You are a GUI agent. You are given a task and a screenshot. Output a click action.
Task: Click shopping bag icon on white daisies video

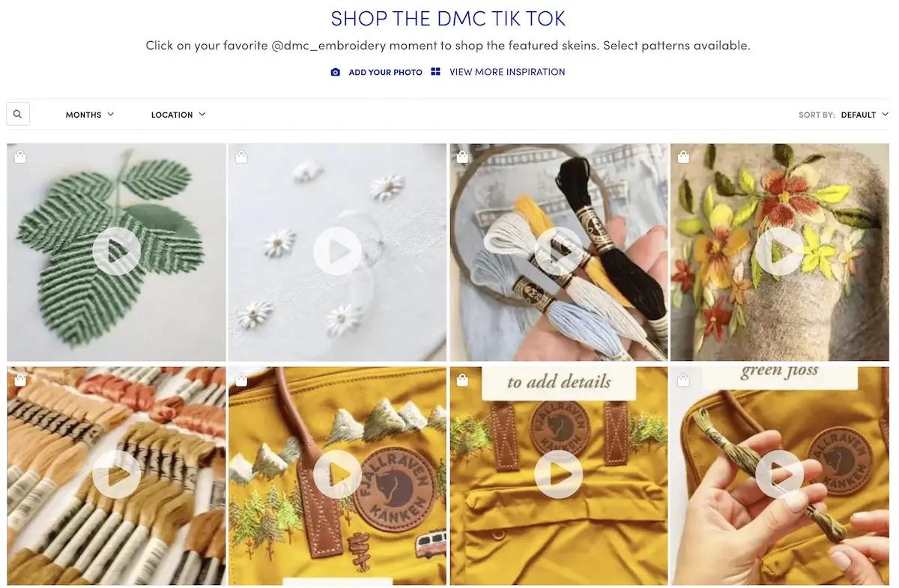tap(241, 157)
